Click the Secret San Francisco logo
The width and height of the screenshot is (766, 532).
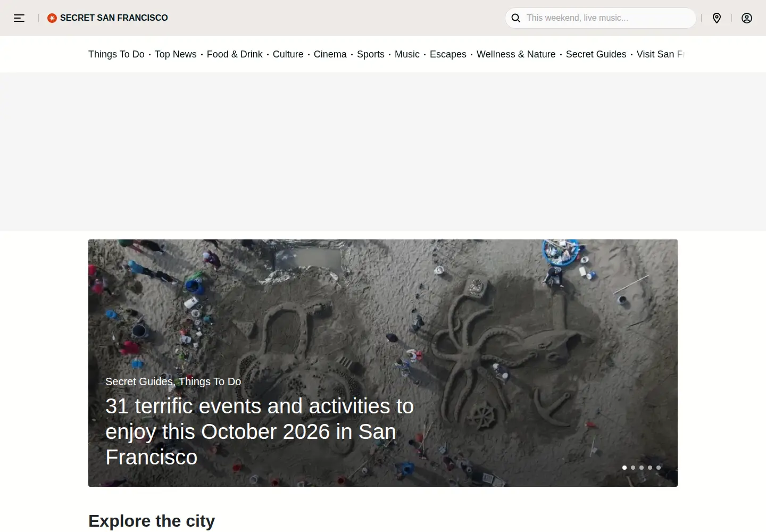pyautogui.click(x=107, y=18)
